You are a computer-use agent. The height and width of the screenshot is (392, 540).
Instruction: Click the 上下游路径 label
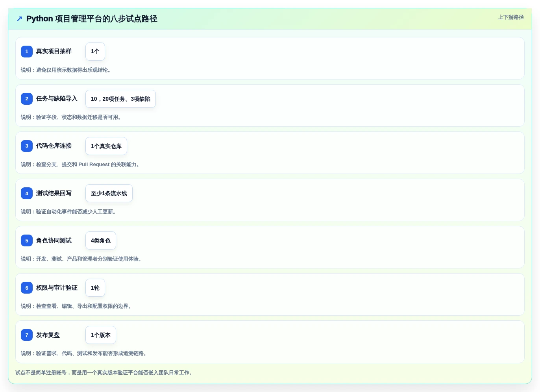click(x=511, y=17)
